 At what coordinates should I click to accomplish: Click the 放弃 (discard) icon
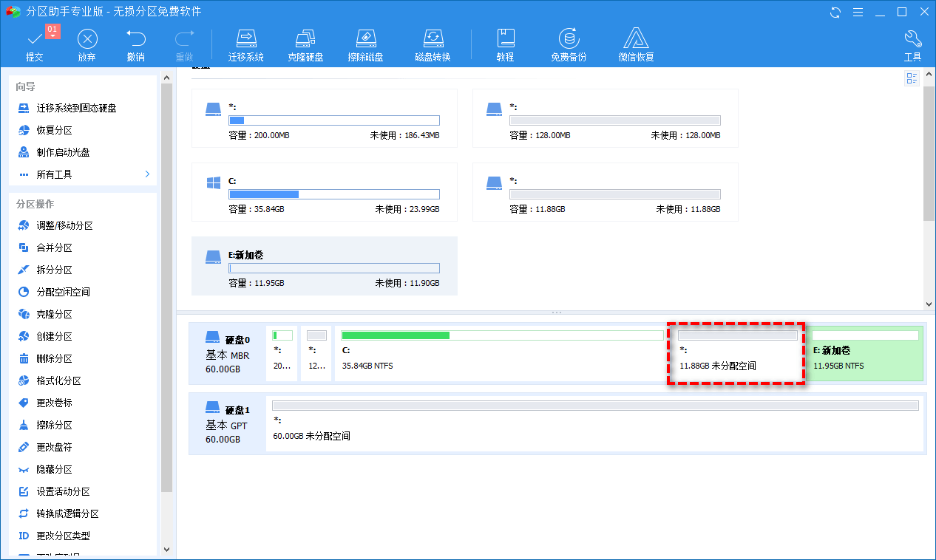point(87,39)
